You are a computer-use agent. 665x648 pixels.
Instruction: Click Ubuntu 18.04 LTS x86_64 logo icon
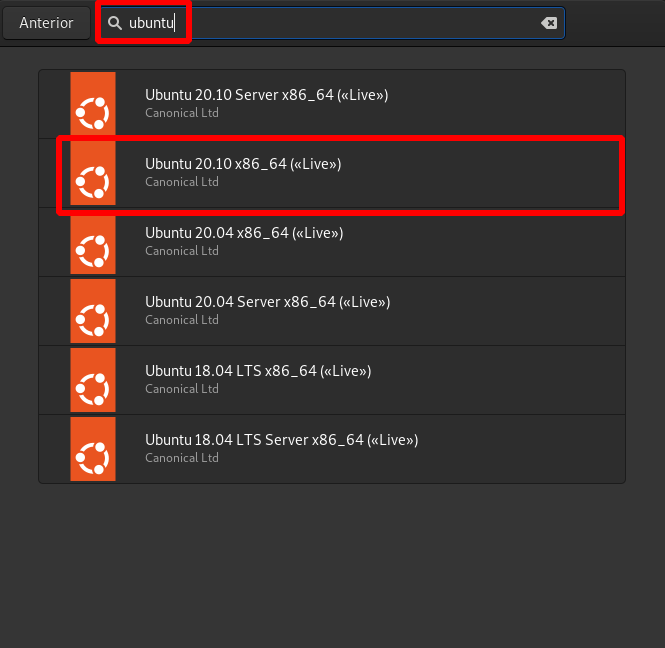(93, 380)
